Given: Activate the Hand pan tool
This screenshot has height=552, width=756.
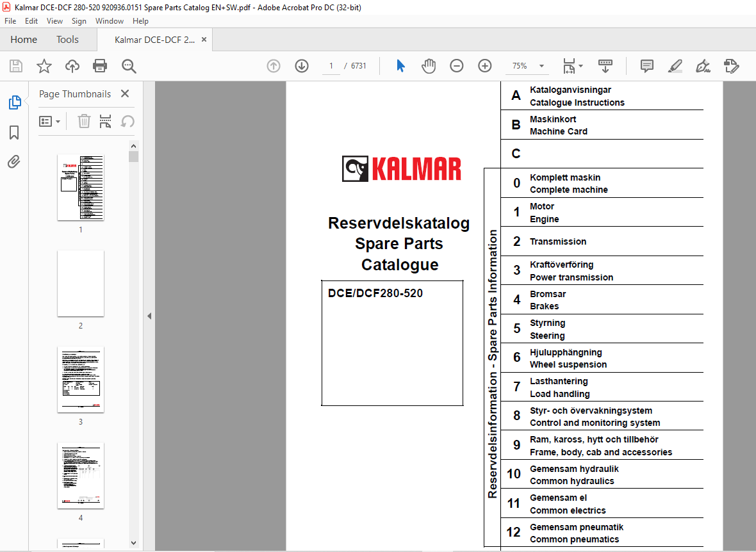Looking at the screenshot, I should coord(428,66).
